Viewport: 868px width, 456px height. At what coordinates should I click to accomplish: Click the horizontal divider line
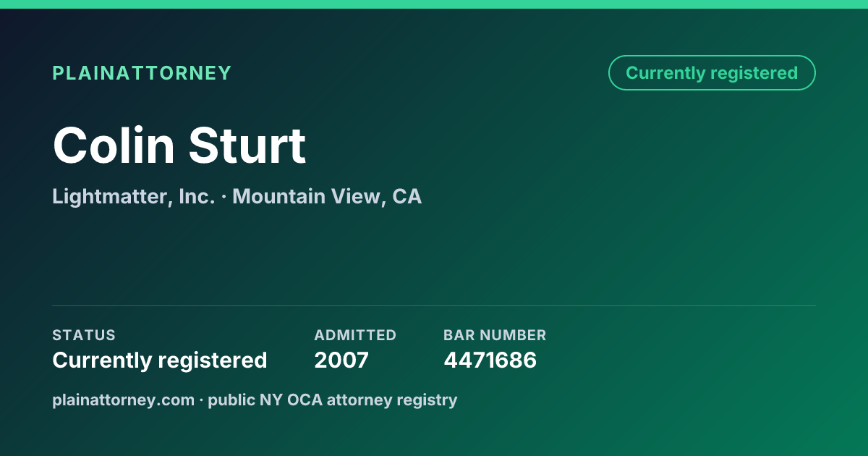coord(434,305)
